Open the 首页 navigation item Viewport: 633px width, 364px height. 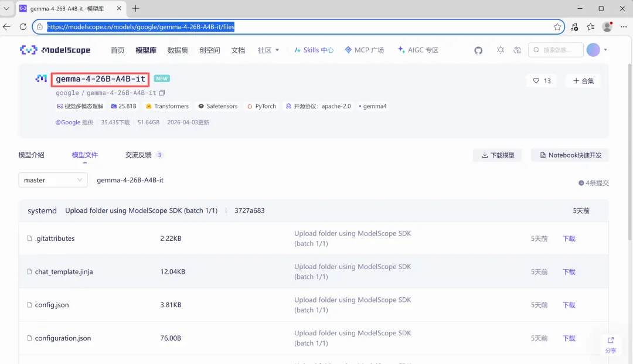click(x=117, y=50)
